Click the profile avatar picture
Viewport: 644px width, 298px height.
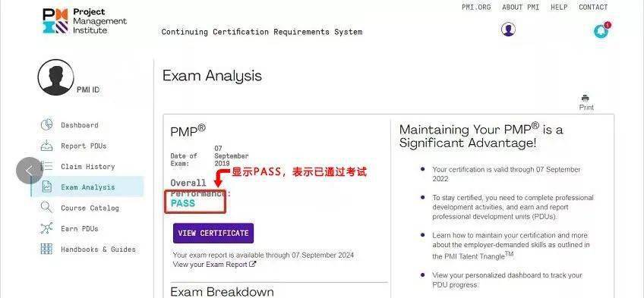56,77
